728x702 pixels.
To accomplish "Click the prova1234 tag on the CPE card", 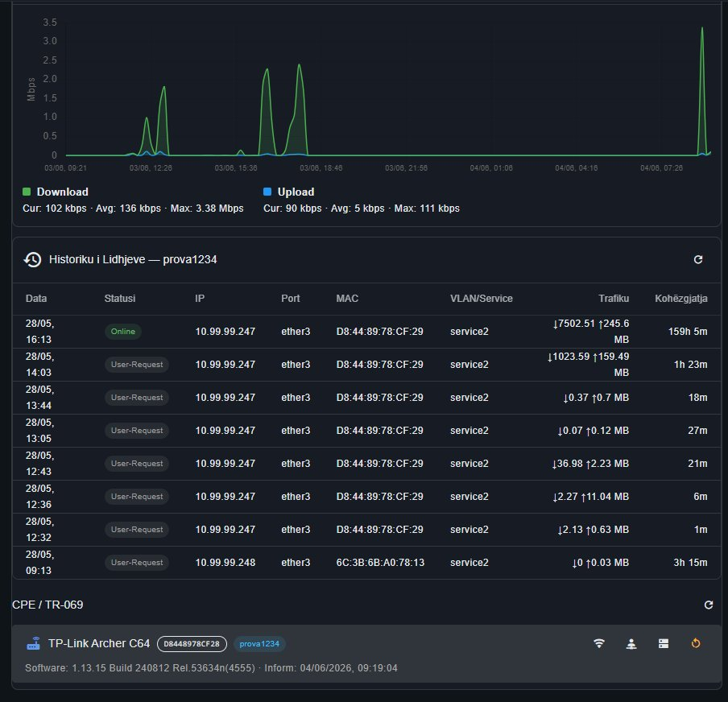I will [259, 644].
